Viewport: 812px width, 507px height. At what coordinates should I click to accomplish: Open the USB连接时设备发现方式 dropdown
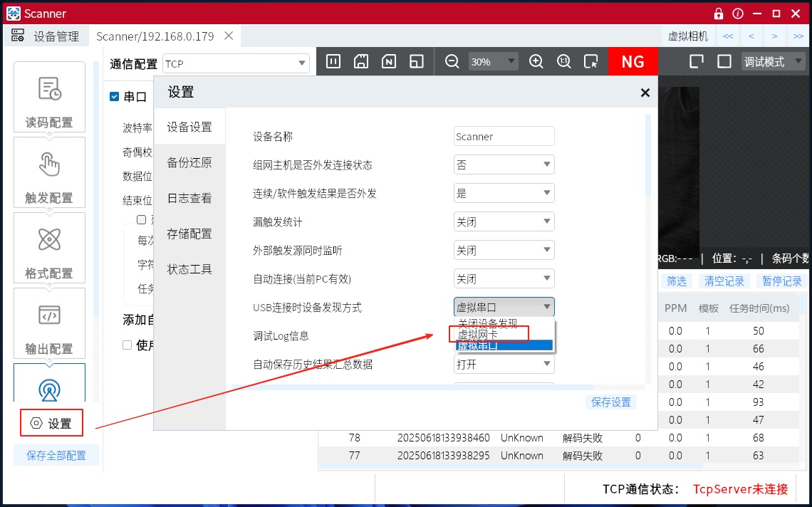pos(504,307)
